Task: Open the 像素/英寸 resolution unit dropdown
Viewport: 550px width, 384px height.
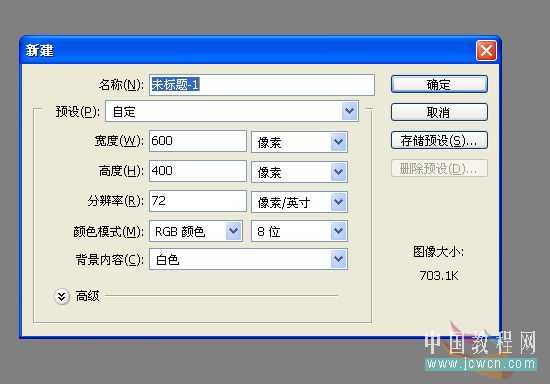Action: coord(299,202)
